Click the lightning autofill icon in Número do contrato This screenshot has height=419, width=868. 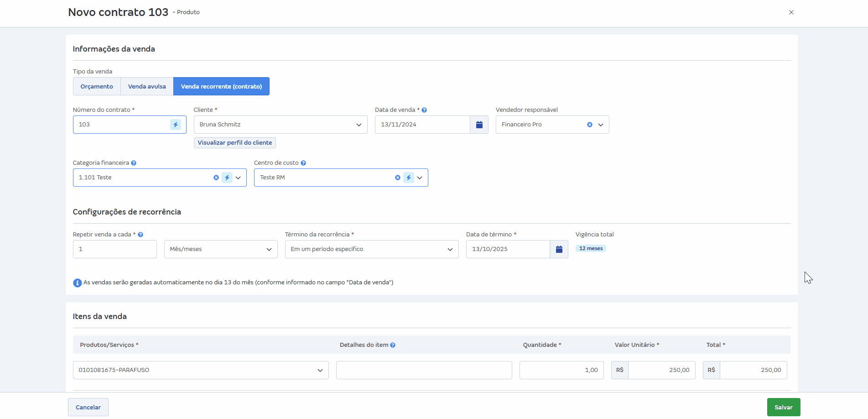176,124
